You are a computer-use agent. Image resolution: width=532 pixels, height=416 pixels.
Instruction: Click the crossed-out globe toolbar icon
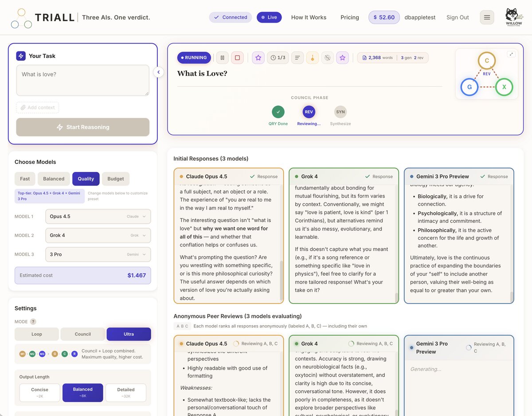point(327,58)
